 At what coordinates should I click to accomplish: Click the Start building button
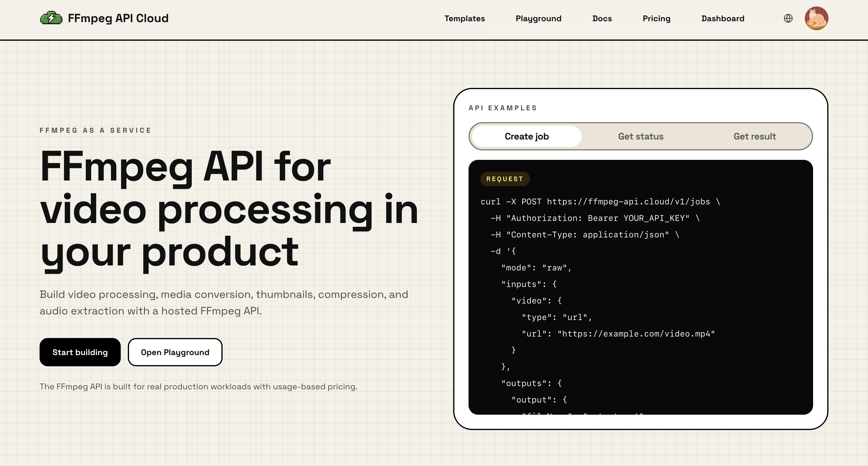[80, 352]
